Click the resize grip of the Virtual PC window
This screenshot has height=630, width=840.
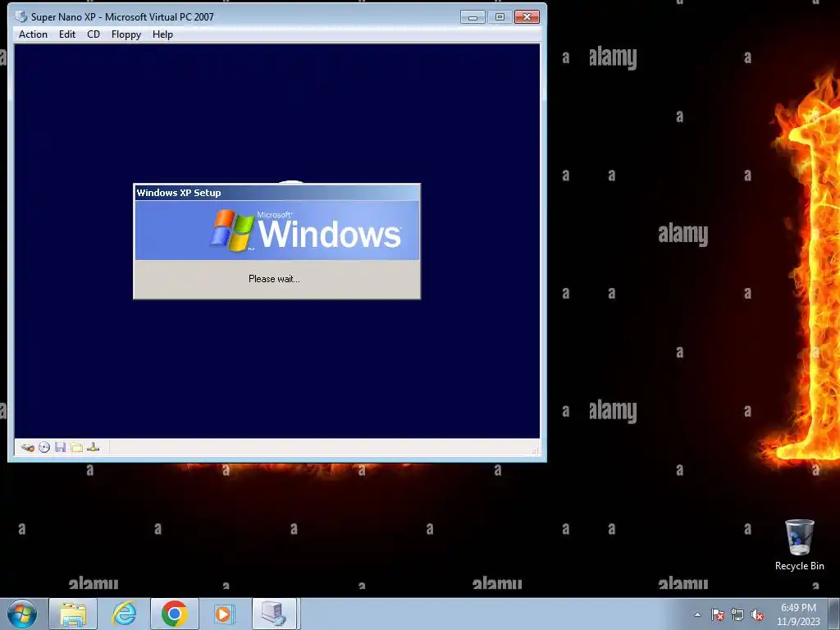(x=535, y=450)
